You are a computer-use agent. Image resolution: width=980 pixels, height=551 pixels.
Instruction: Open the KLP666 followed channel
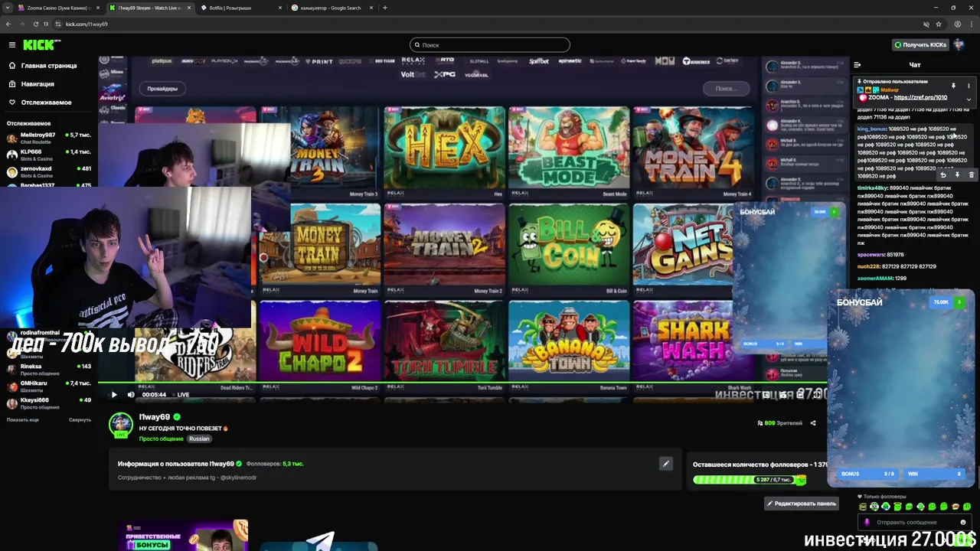[49, 155]
